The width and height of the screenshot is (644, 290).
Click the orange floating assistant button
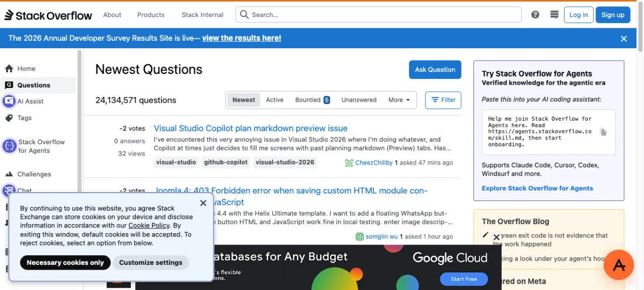[x=619, y=265]
